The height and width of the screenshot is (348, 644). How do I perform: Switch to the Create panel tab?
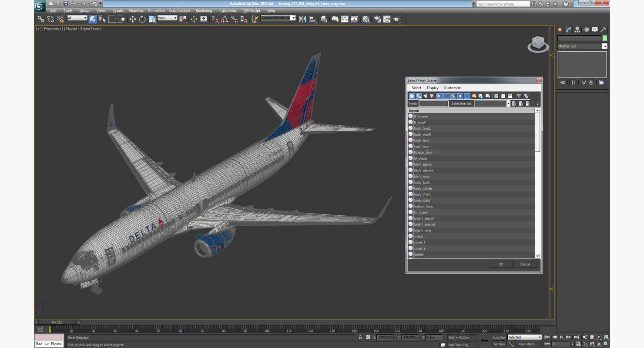coord(560,30)
